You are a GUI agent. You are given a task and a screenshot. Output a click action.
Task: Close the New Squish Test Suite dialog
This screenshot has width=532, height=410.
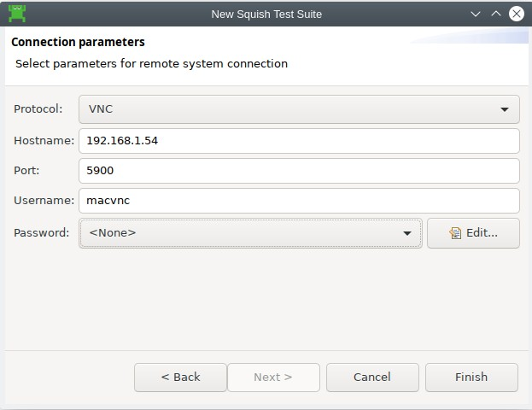click(x=515, y=14)
